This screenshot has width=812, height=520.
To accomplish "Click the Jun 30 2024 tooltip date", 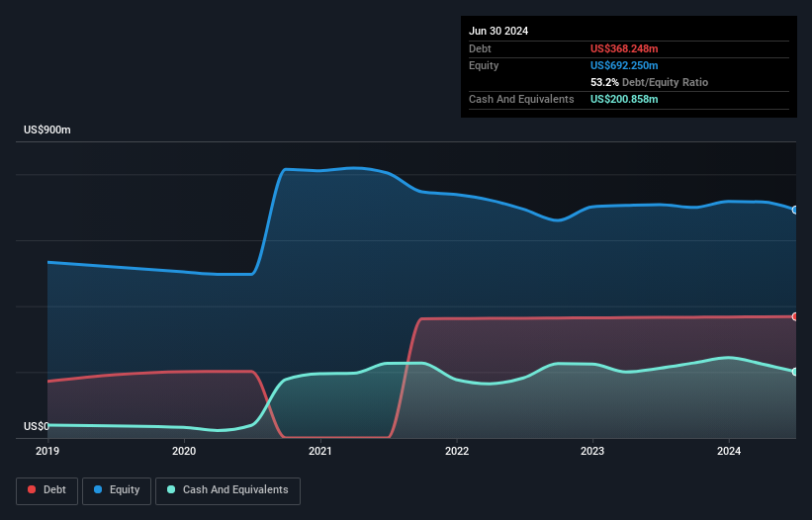I will click(498, 31).
